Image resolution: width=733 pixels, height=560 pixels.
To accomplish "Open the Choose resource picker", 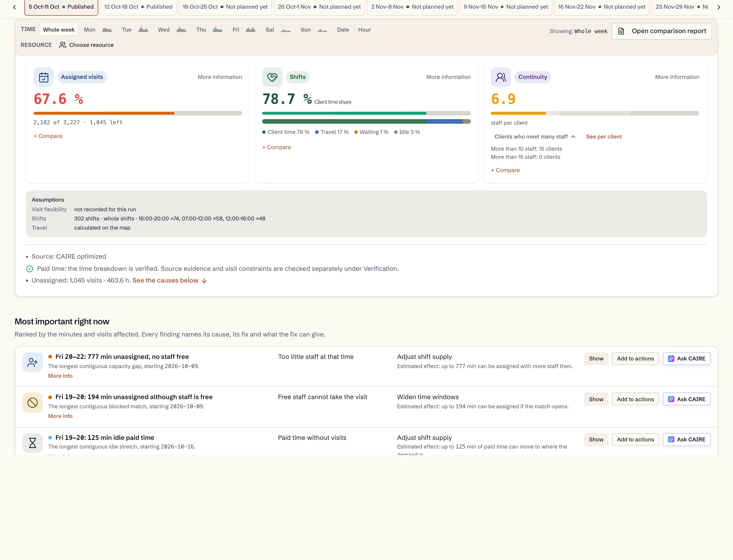I will tap(86, 45).
